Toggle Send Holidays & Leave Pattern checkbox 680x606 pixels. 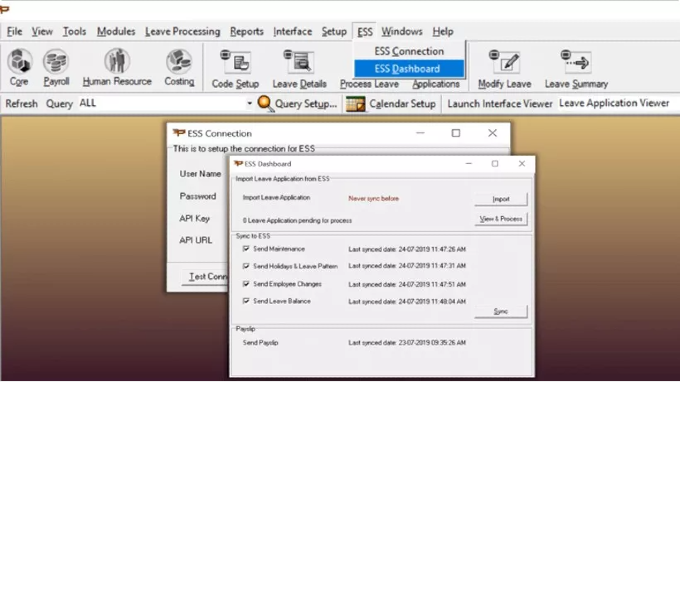[x=246, y=266]
